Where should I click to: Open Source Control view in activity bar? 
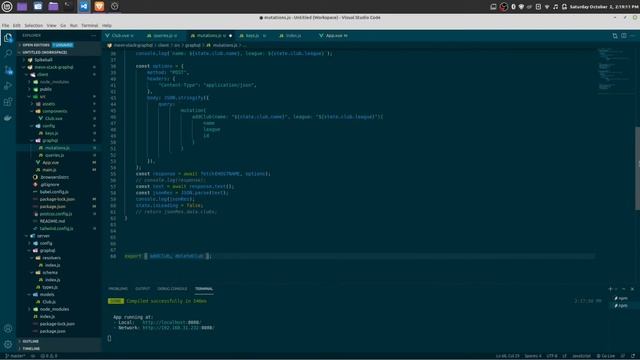pyautogui.click(x=8, y=70)
